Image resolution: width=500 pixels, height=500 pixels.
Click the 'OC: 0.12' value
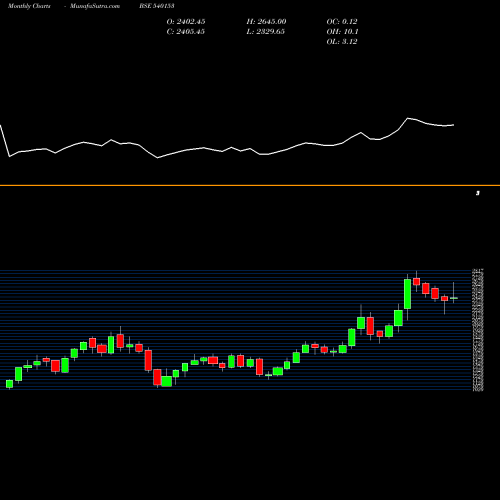tap(342, 22)
